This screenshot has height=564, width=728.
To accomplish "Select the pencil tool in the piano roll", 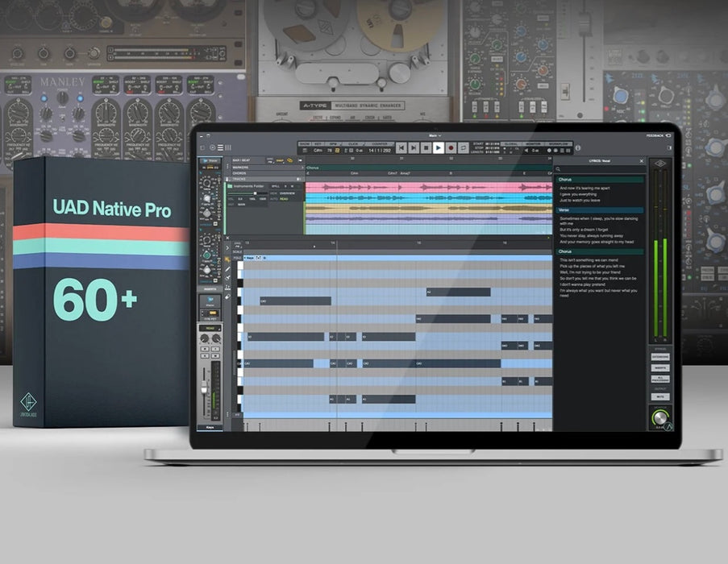I will tap(228, 268).
